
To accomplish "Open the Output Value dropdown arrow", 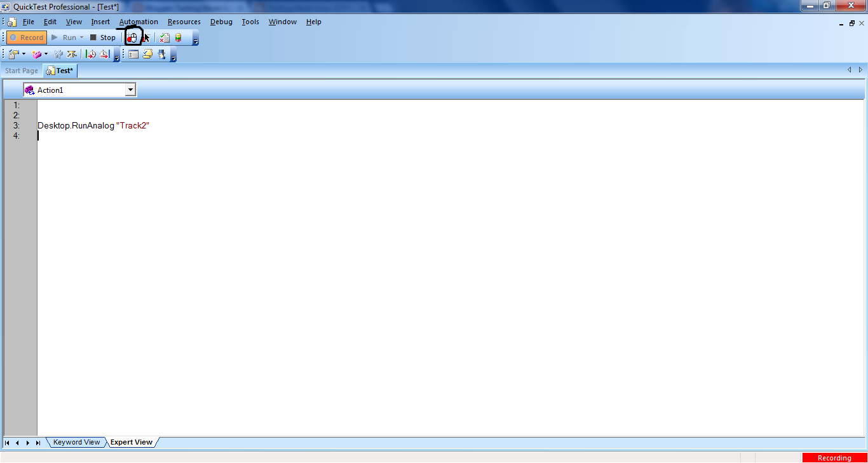I will (46, 55).
